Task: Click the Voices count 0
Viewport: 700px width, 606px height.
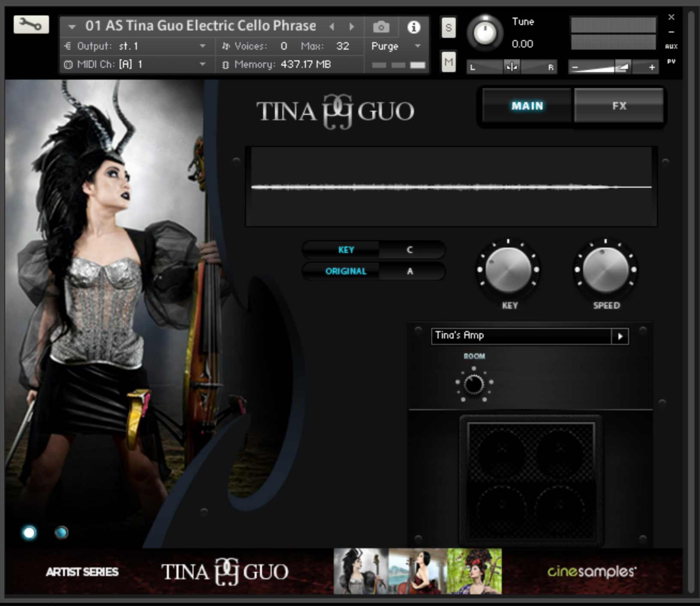Action: click(x=284, y=46)
